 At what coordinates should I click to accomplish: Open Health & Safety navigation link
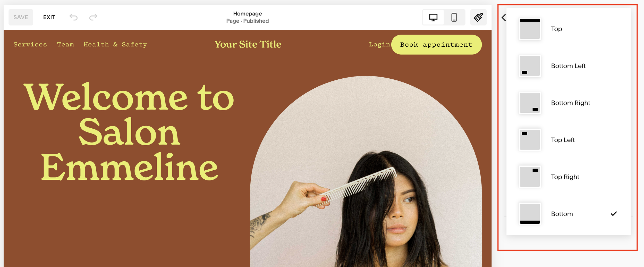coord(115,44)
